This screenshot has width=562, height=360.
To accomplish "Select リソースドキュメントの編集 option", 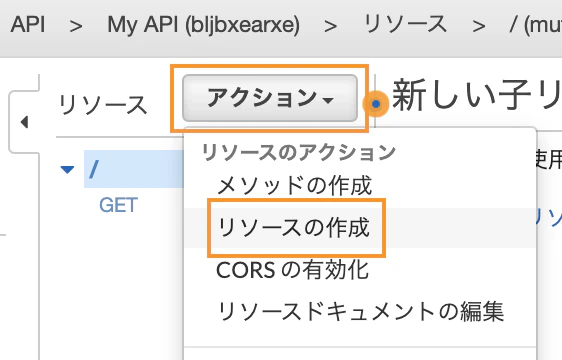I will pos(361,311).
